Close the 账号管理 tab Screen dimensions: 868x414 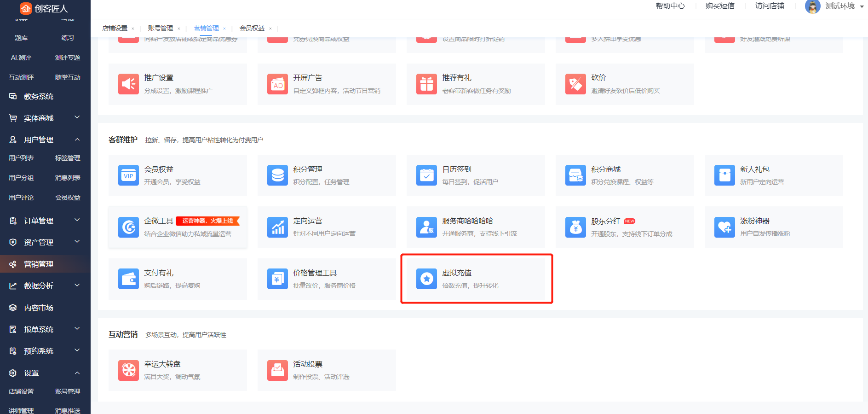pyautogui.click(x=179, y=29)
